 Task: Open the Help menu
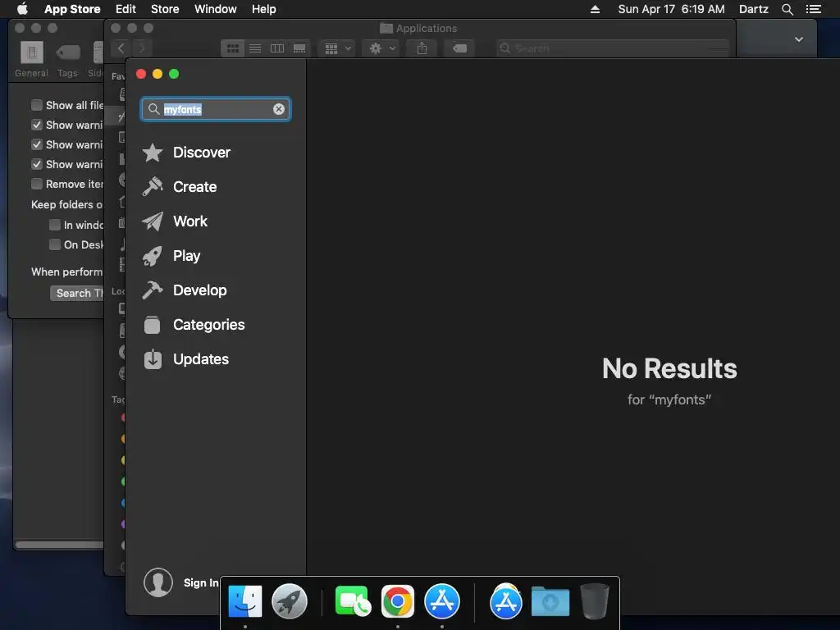click(264, 9)
